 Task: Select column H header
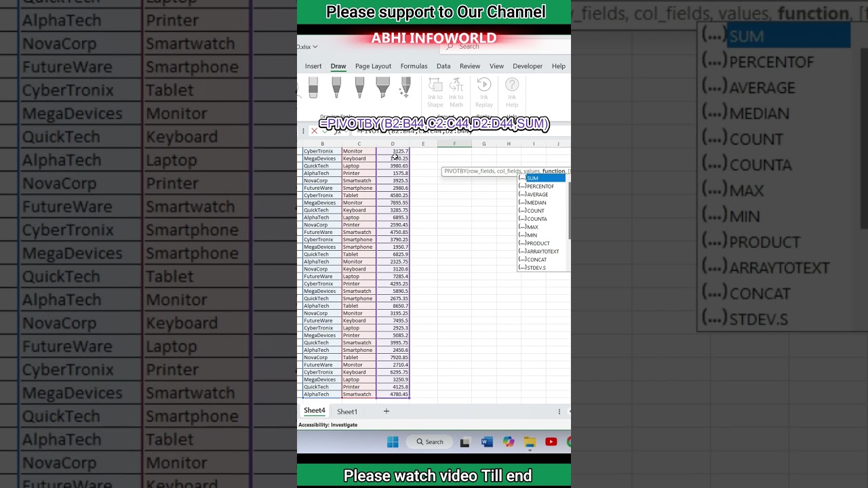point(509,144)
